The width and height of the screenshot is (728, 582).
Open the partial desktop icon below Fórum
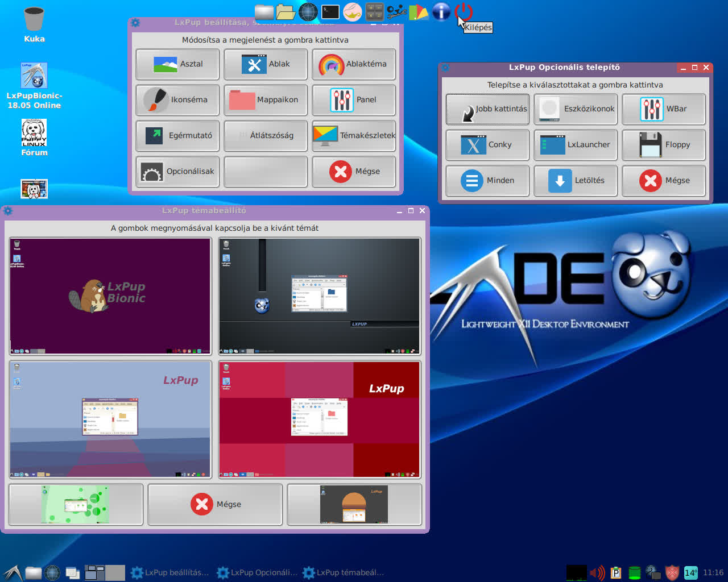click(x=34, y=189)
